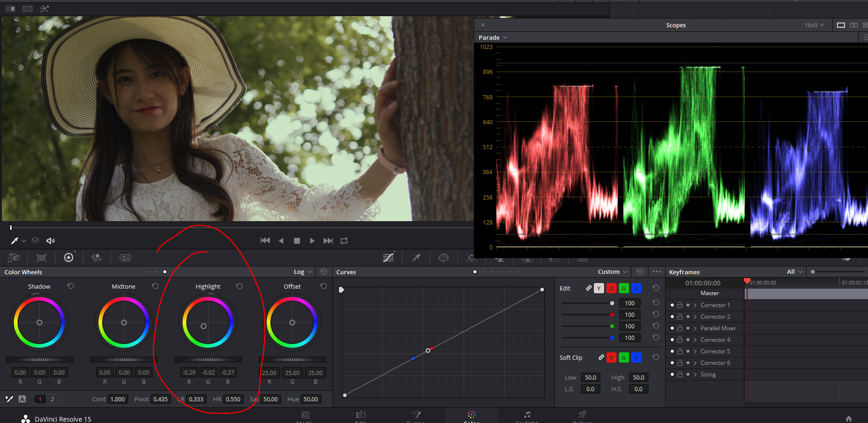868x423 pixels.
Task: Switch to the Fairlight page
Action: (x=527, y=417)
